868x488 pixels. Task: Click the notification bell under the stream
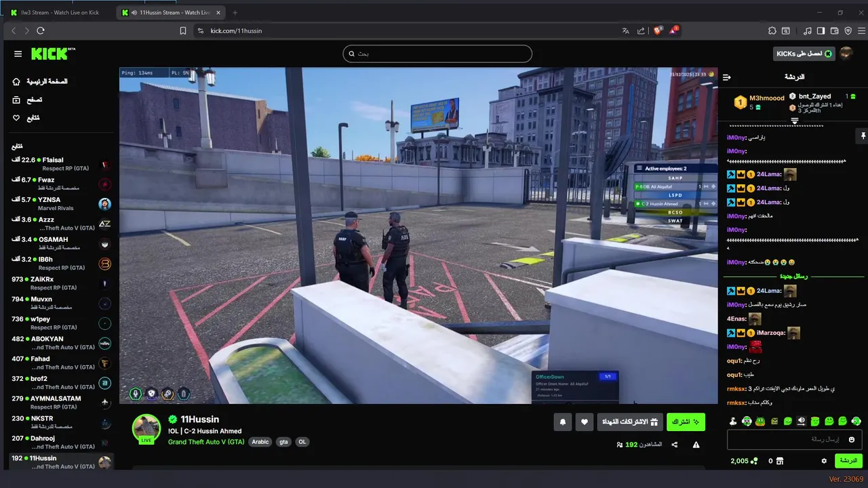pyautogui.click(x=563, y=422)
